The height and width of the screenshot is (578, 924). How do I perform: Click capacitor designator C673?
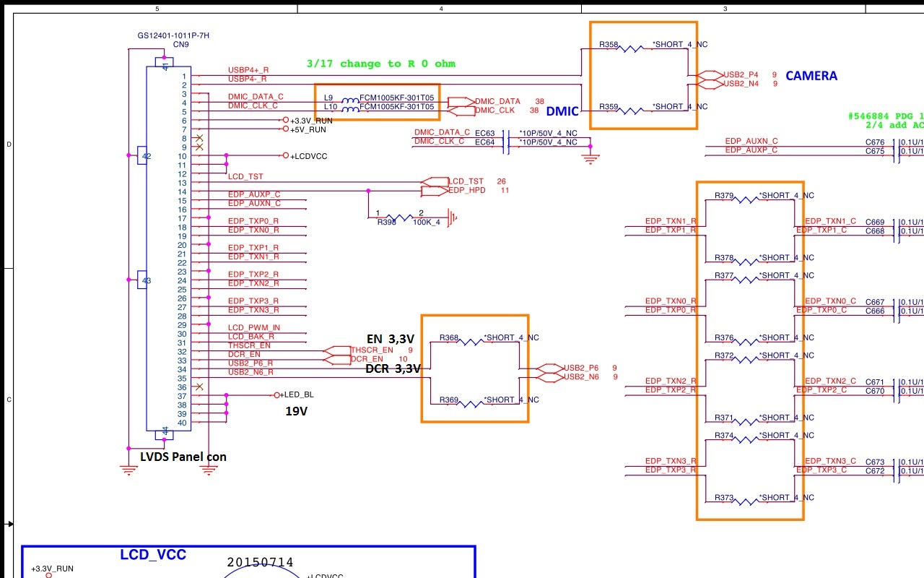click(x=875, y=462)
